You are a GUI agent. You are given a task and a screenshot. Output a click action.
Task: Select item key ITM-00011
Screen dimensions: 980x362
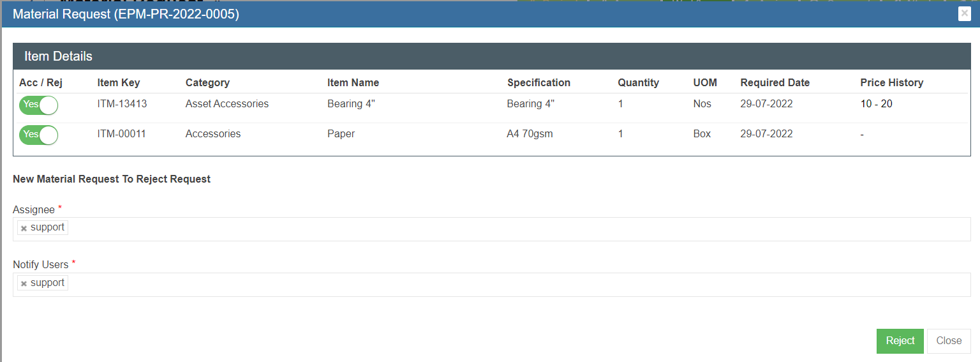[121, 133]
